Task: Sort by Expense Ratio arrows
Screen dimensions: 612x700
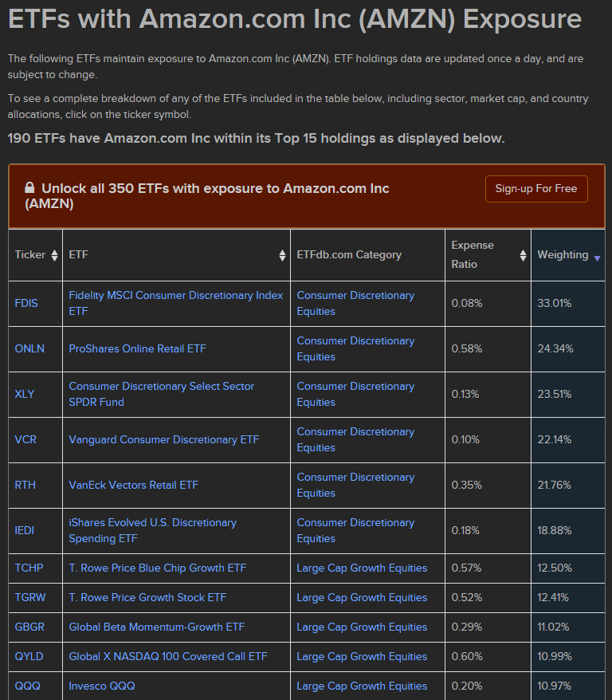Action: coord(524,255)
